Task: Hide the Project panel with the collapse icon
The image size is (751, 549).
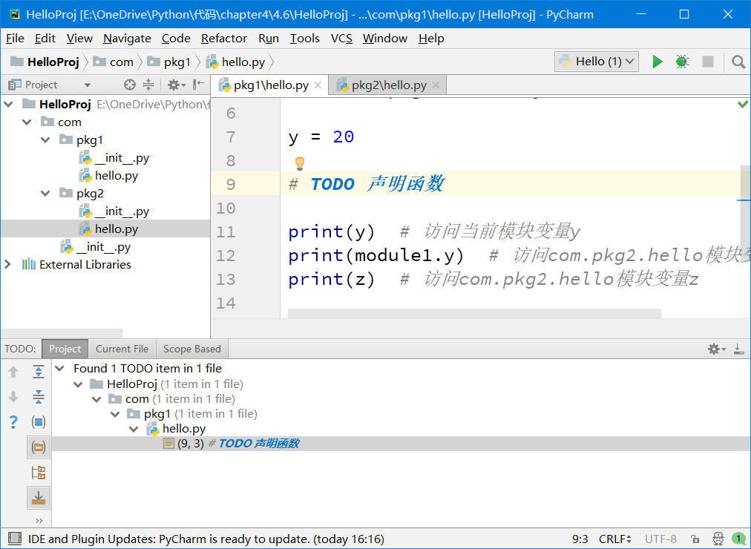Action: click(199, 85)
